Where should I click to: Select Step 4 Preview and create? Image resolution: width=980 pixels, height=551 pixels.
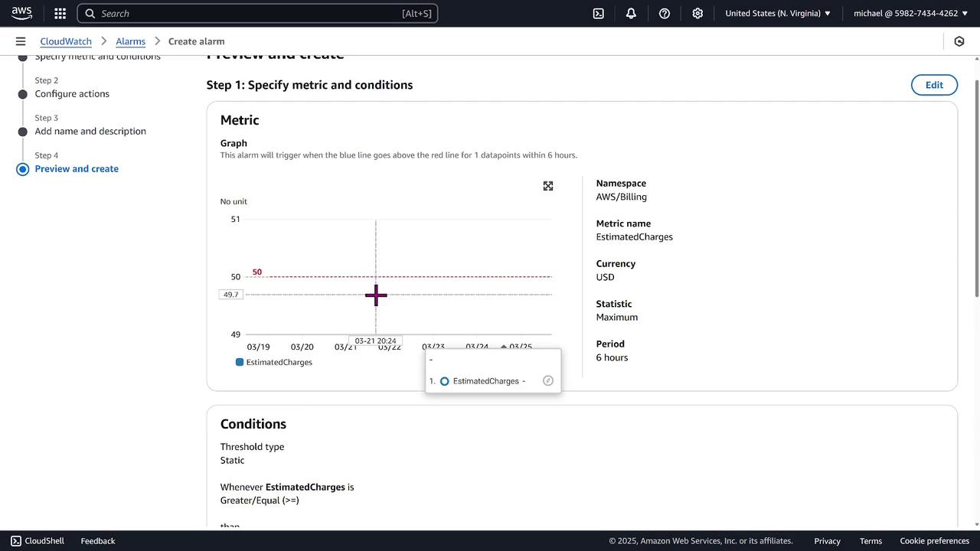click(77, 169)
